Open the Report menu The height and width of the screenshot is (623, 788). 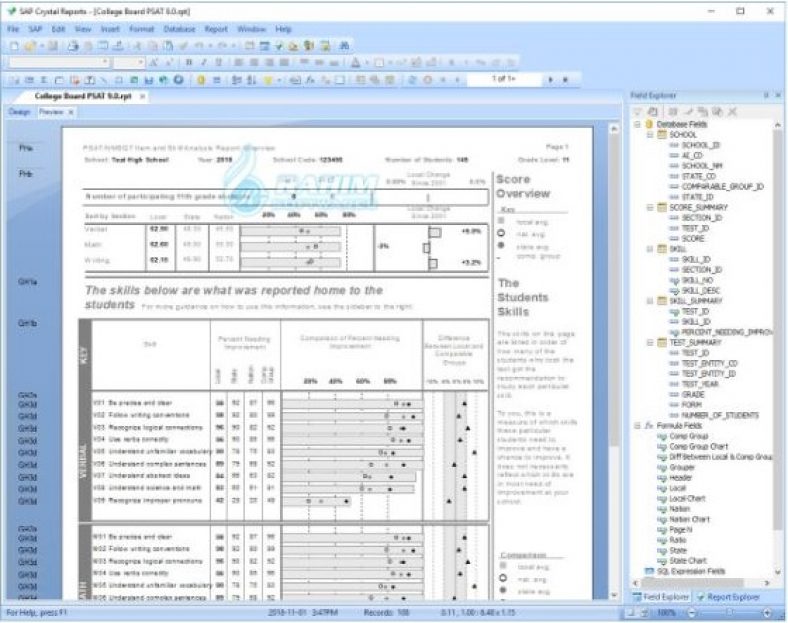click(x=216, y=29)
